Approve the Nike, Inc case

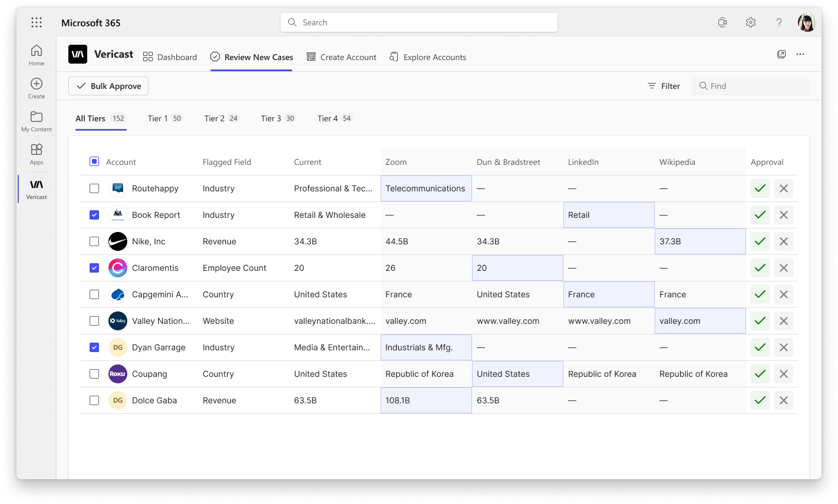760,241
